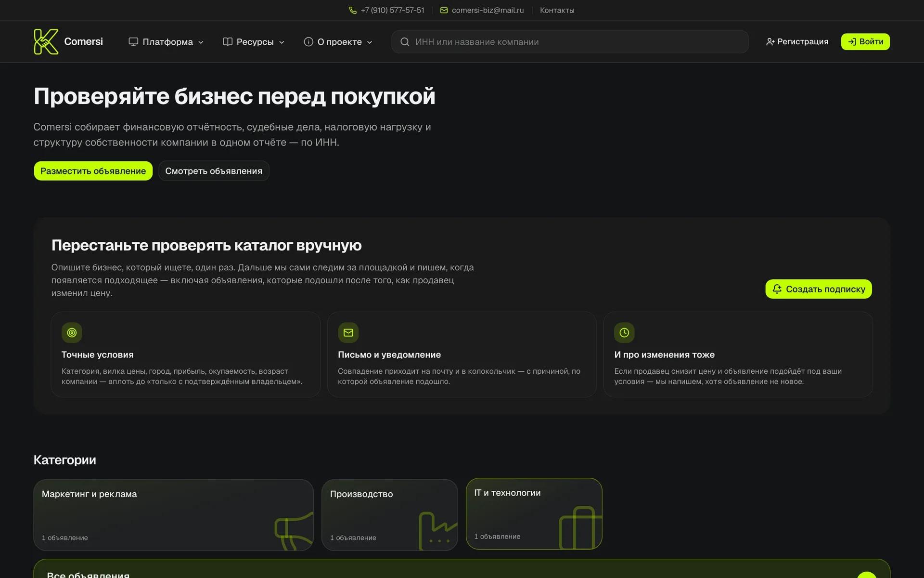
Task: Click the comersi-biz@mail.ru email link
Action: 482,10
